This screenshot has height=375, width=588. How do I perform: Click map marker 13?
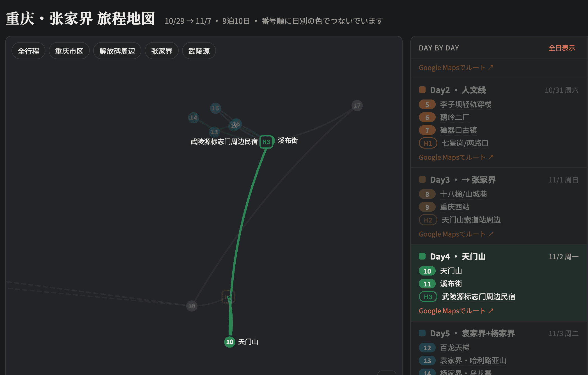click(x=214, y=132)
